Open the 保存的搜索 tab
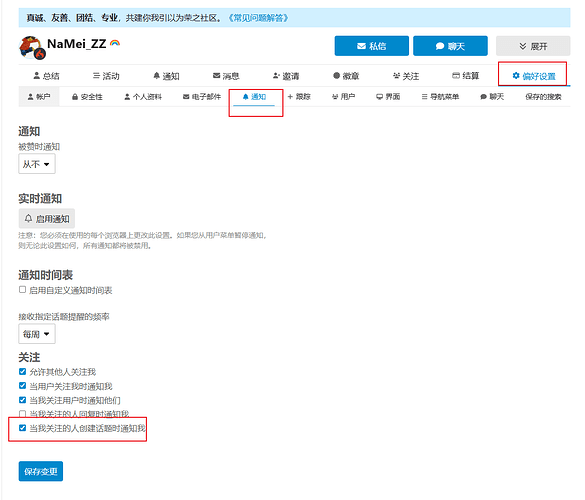The image size is (585, 500). tap(543, 97)
